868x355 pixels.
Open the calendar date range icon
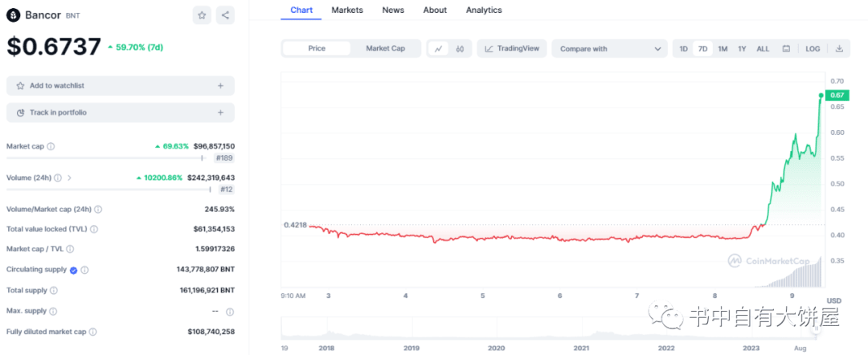(x=786, y=48)
